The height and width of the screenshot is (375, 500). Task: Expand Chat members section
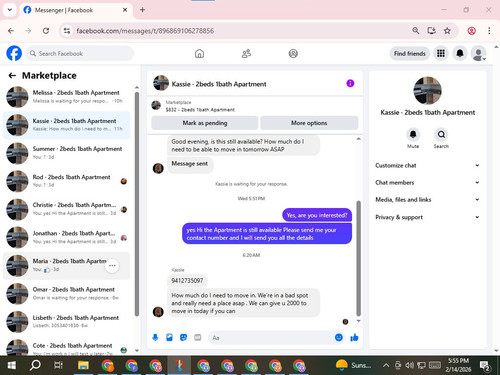click(427, 183)
